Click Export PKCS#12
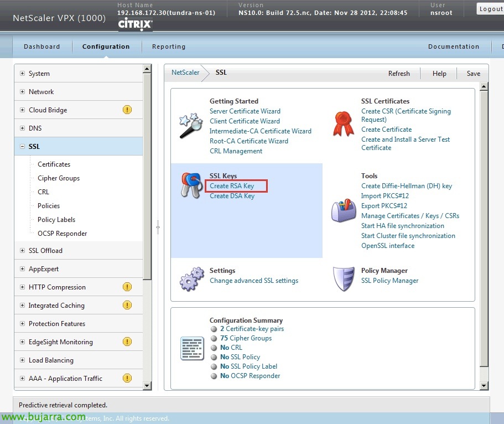Image resolution: width=504 pixels, height=424 pixels. click(x=384, y=206)
